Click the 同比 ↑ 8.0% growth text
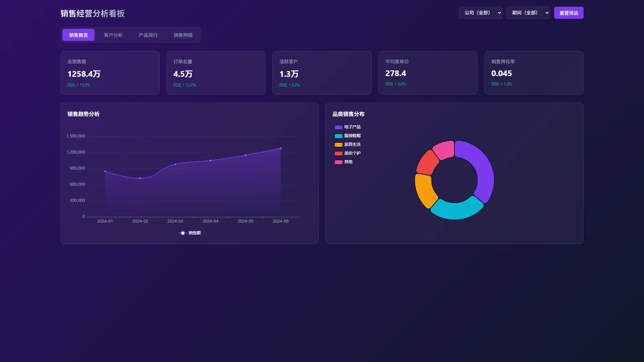The image size is (644, 362). 290,85
